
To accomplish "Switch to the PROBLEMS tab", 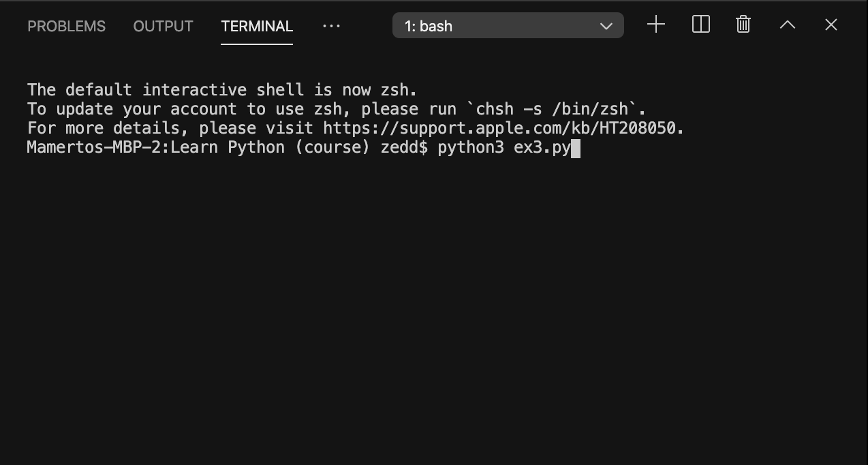I will pos(66,26).
